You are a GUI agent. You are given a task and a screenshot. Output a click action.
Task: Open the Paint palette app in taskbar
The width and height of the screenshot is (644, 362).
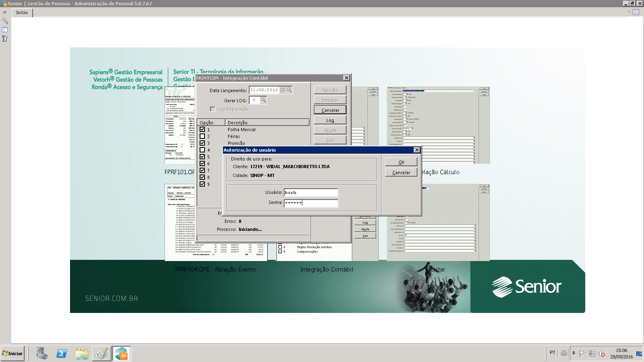[x=101, y=354]
